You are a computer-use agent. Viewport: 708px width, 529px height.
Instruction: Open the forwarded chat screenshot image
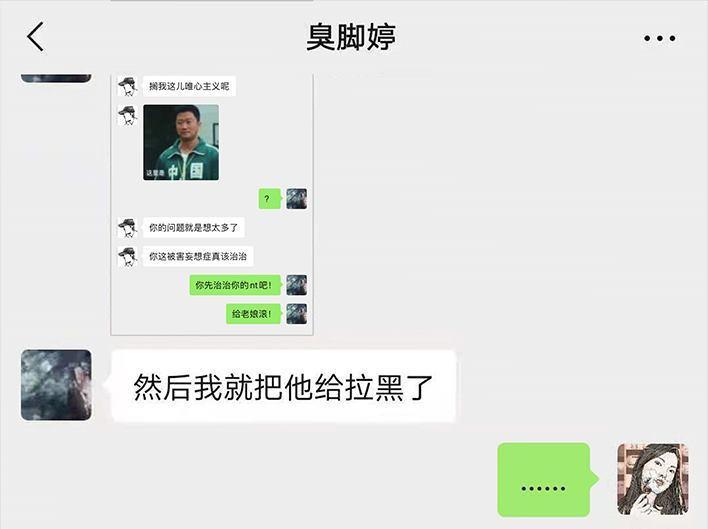(212, 204)
